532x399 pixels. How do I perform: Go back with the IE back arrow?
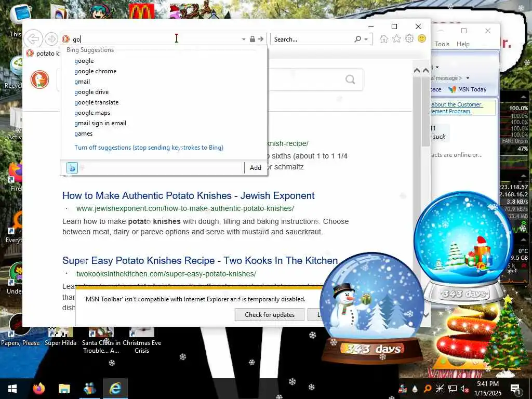click(x=33, y=39)
